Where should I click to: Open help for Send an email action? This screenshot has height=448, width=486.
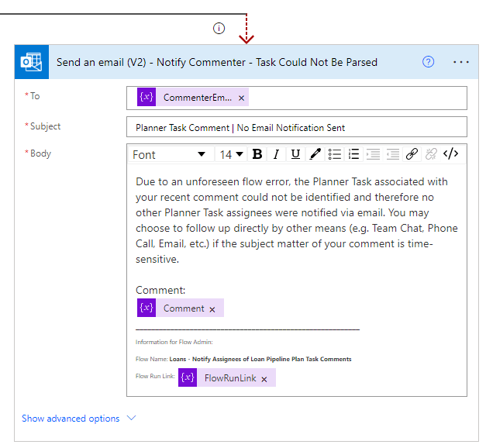428,62
